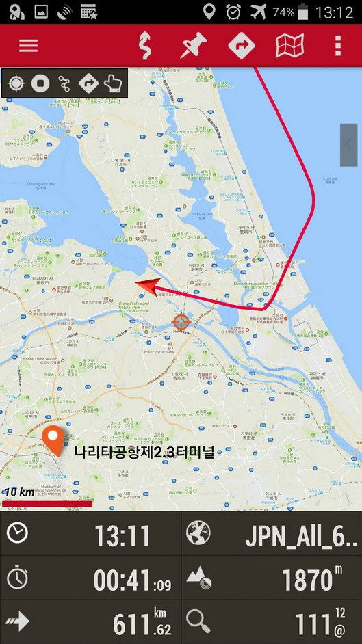Tap the small turn arrow icon in map toolbar

pyautogui.click(x=89, y=83)
